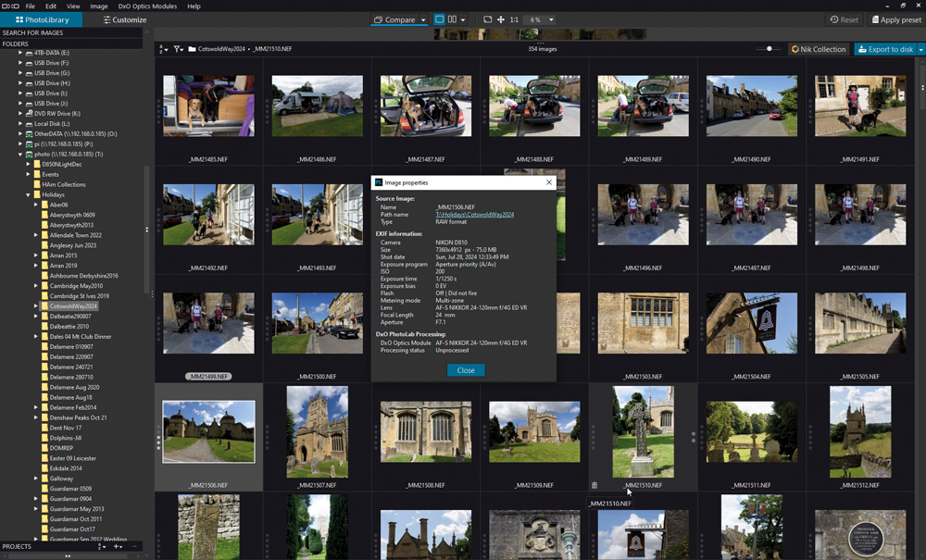926x560 pixels.
Task: Click the folder tree vertical scrollbar
Action: 146,230
